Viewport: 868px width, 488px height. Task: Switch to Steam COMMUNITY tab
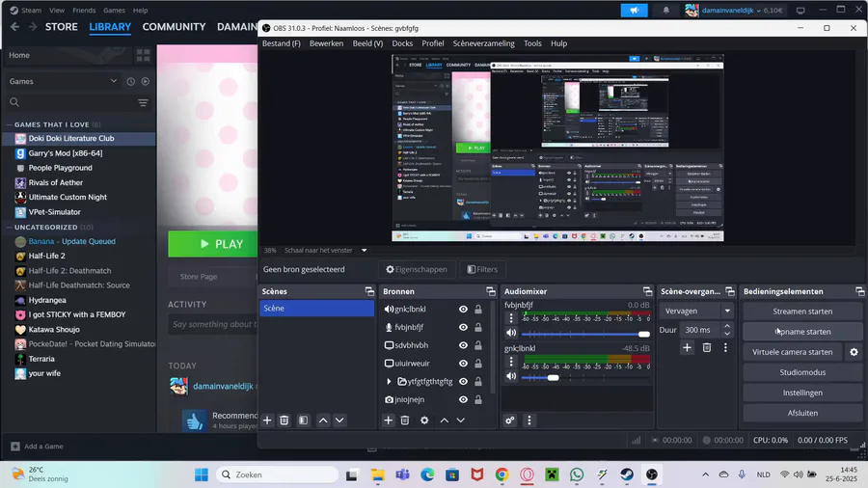click(x=174, y=27)
